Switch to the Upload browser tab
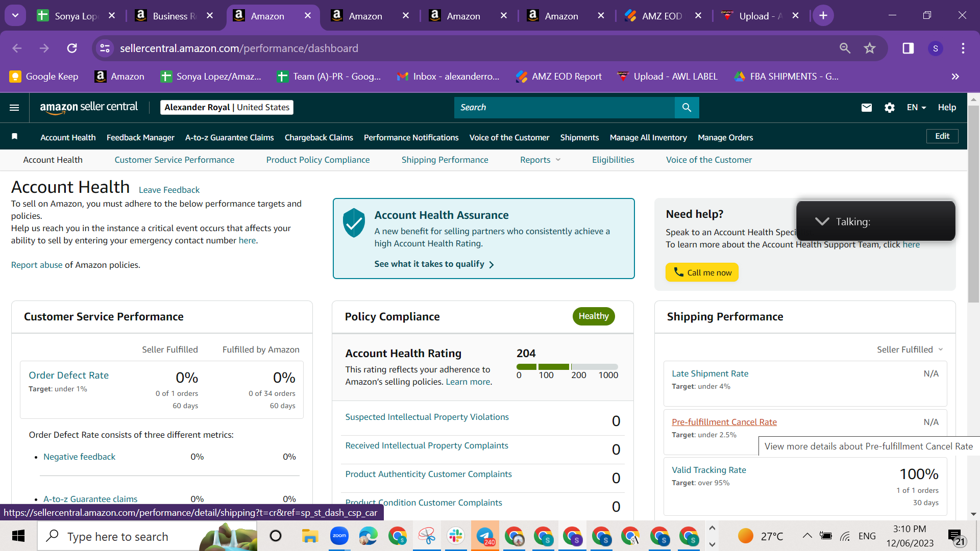This screenshot has height=551, width=980. point(762,16)
